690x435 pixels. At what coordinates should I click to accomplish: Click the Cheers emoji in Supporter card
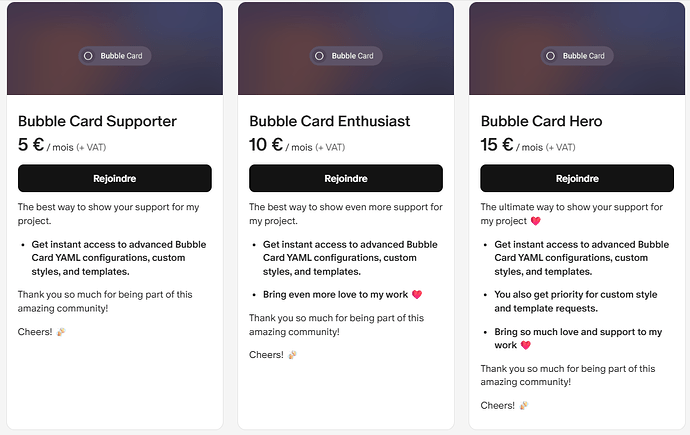pos(61,332)
